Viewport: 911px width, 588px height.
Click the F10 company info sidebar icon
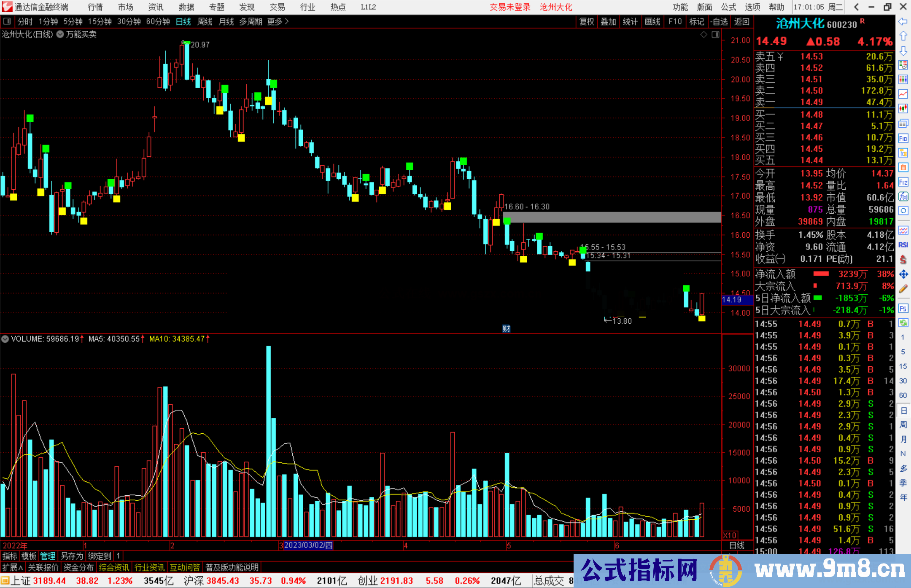903,138
